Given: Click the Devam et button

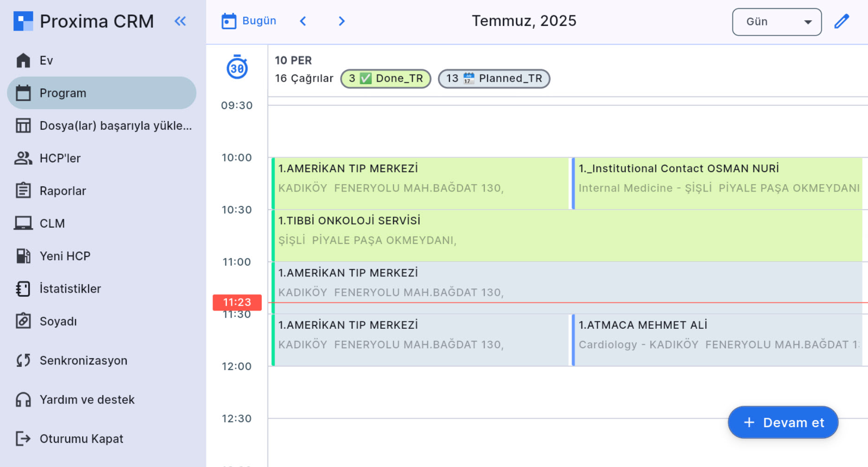Looking at the screenshot, I should [x=783, y=422].
